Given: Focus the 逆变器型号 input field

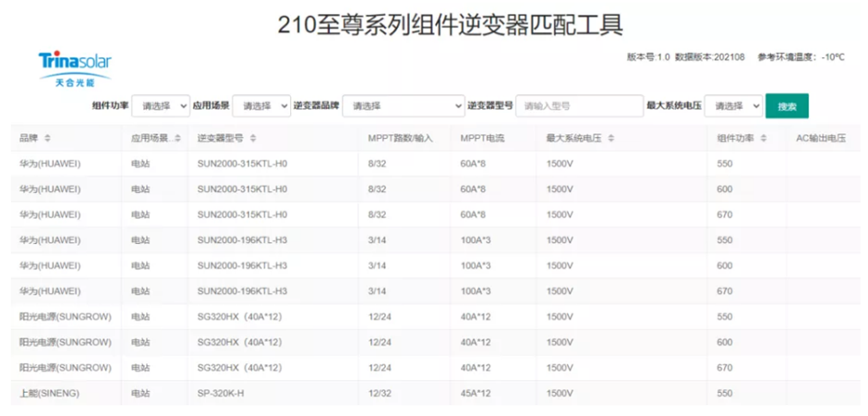Looking at the screenshot, I should coord(579,106).
